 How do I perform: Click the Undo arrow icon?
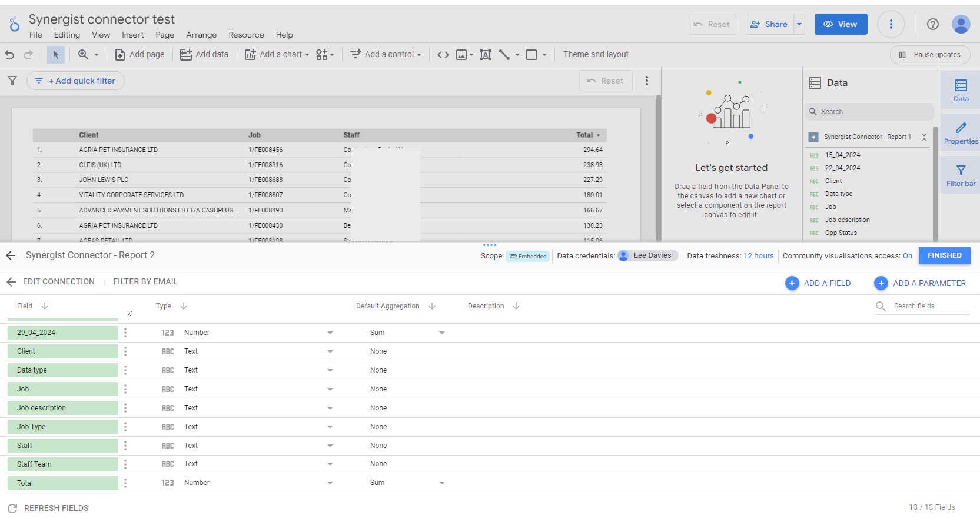point(9,55)
